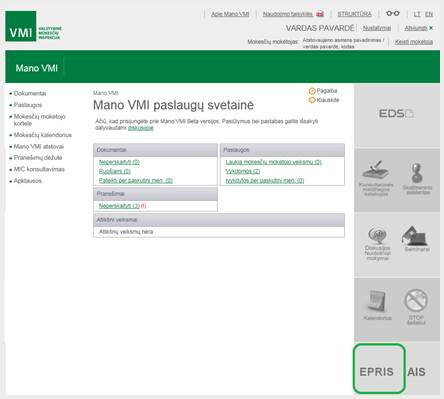Open Paslaugos in the left menu

(28, 105)
